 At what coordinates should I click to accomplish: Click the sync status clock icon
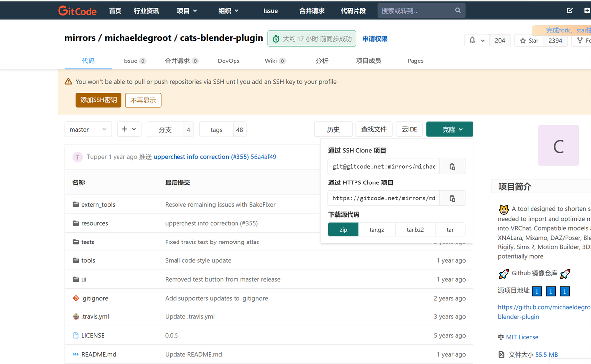[276, 39]
